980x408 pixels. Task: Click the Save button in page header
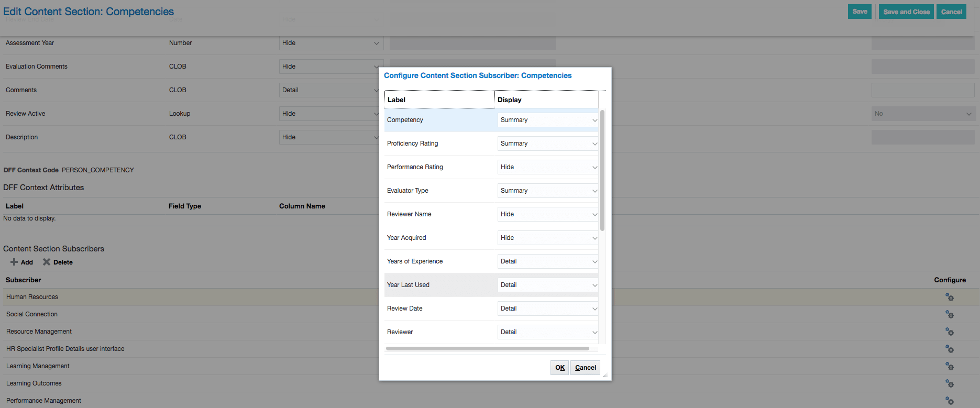pos(860,12)
